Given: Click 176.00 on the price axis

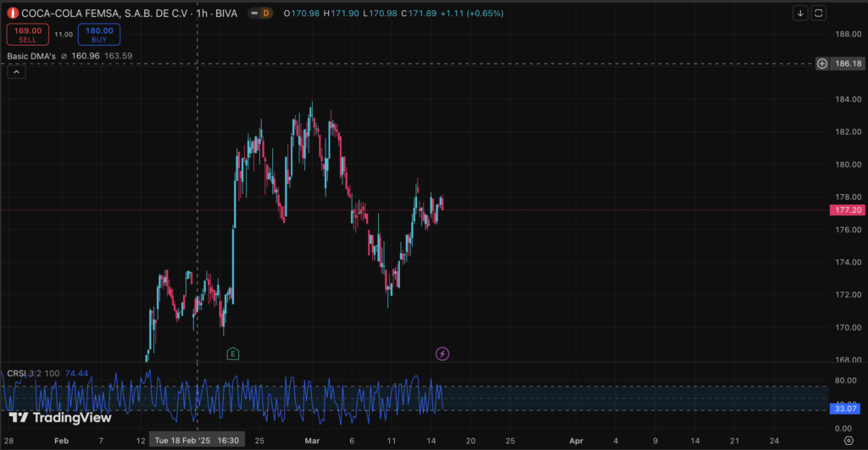Looking at the screenshot, I should pyautogui.click(x=848, y=230).
